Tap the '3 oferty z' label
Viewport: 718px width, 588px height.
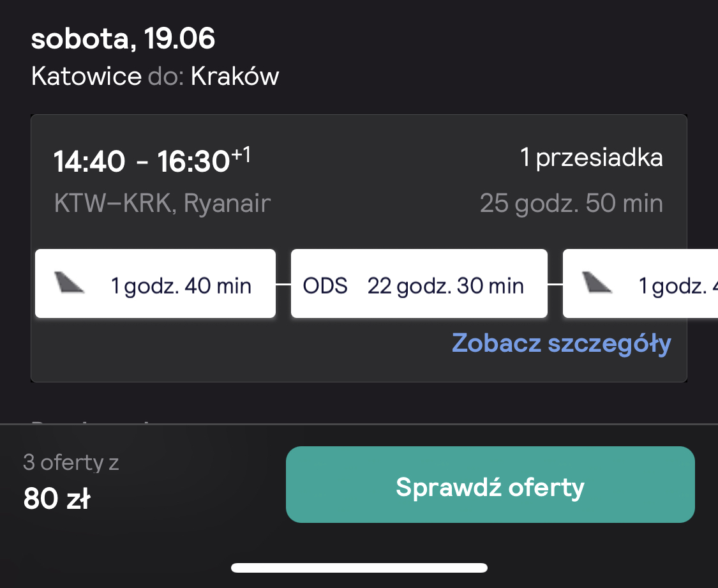[71, 462]
